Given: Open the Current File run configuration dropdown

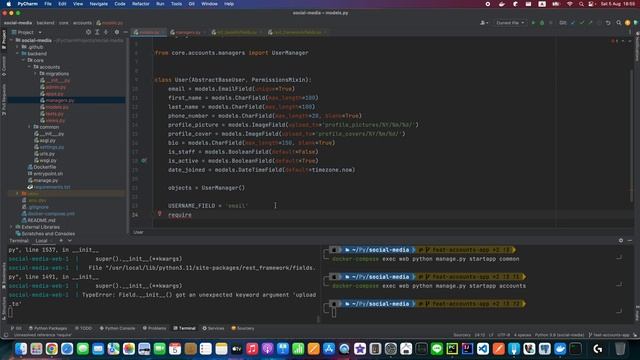Looking at the screenshot, I should [x=510, y=23].
